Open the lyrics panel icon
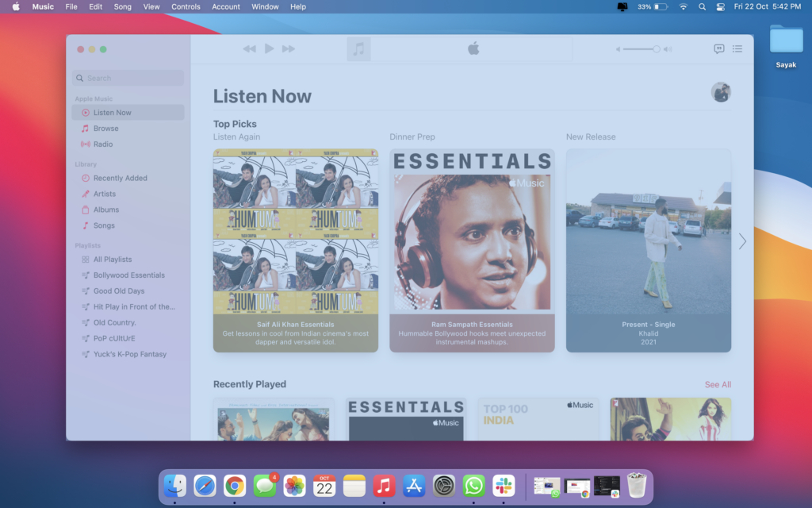Screen dimensions: 812x508 coord(718,48)
